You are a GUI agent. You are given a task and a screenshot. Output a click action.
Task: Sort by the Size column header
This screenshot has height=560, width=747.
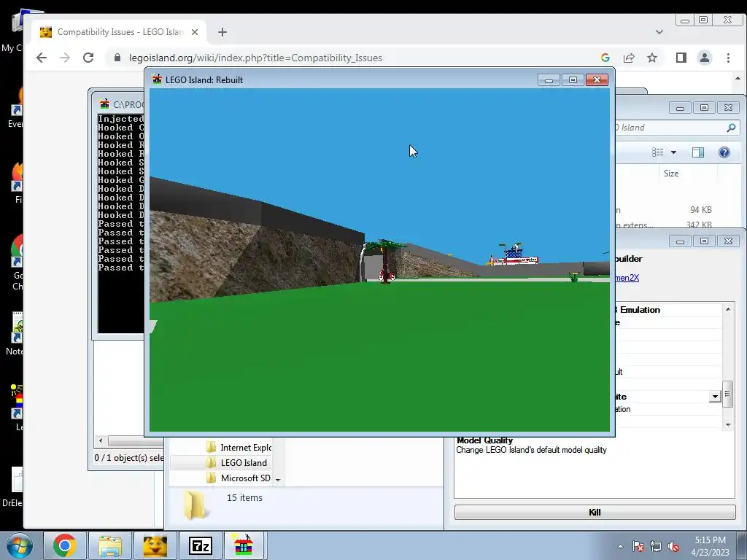pos(671,174)
